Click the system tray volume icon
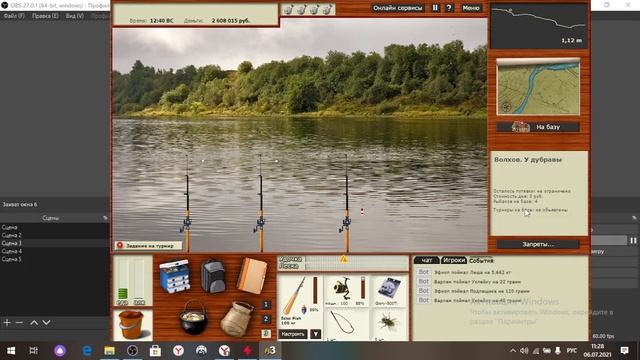The width and height of the screenshot is (640, 360). pos(524,351)
